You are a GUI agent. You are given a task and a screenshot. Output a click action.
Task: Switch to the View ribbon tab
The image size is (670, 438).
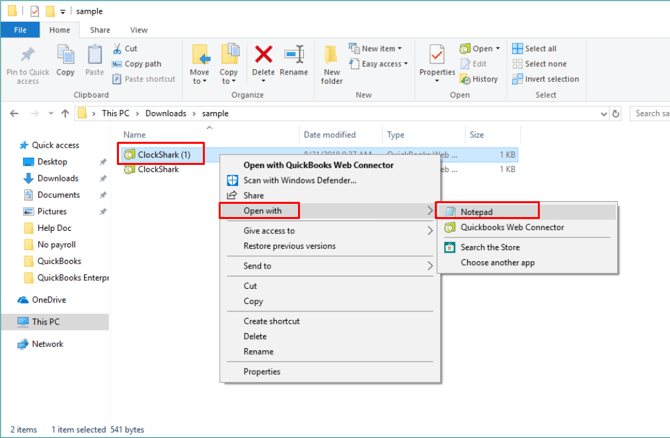click(138, 30)
